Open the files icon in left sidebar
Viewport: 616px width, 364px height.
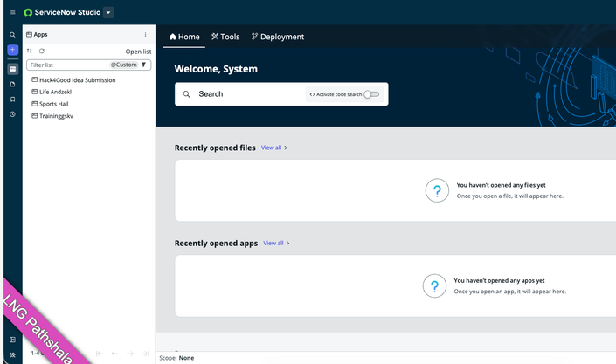12,85
